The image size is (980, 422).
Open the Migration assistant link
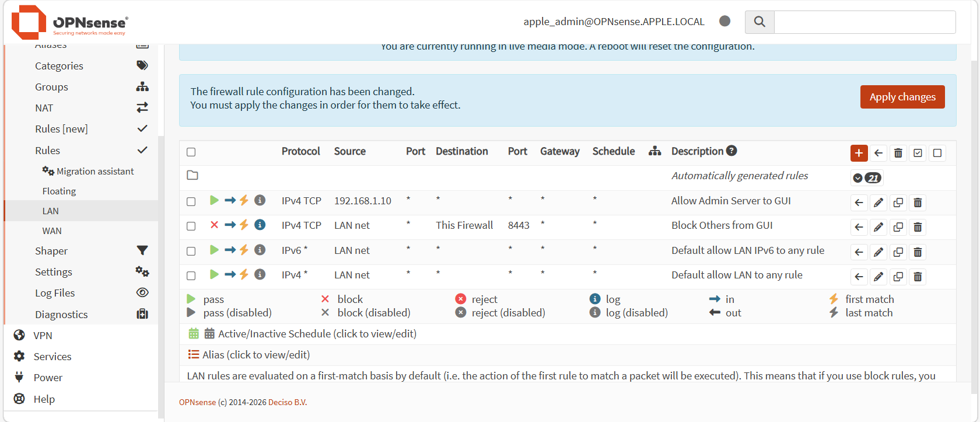pos(88,172)
